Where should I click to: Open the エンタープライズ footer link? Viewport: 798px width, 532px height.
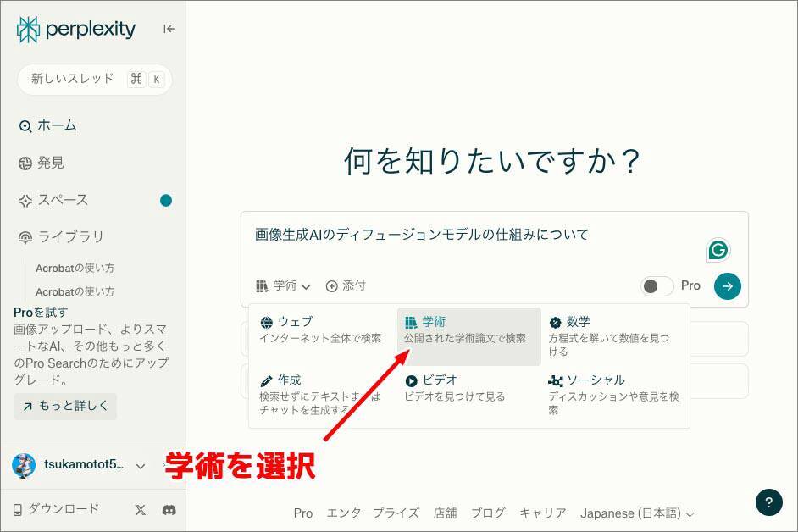(x=373, y=513)
